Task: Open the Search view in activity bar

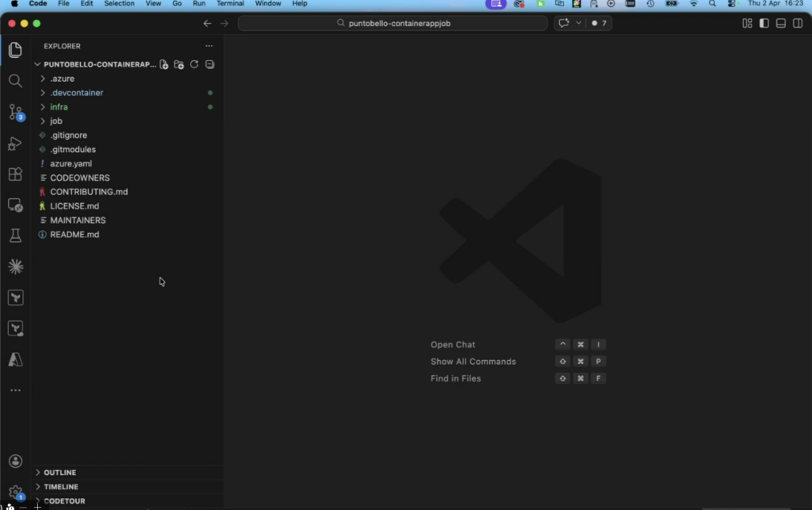Action: click(15, 81)
